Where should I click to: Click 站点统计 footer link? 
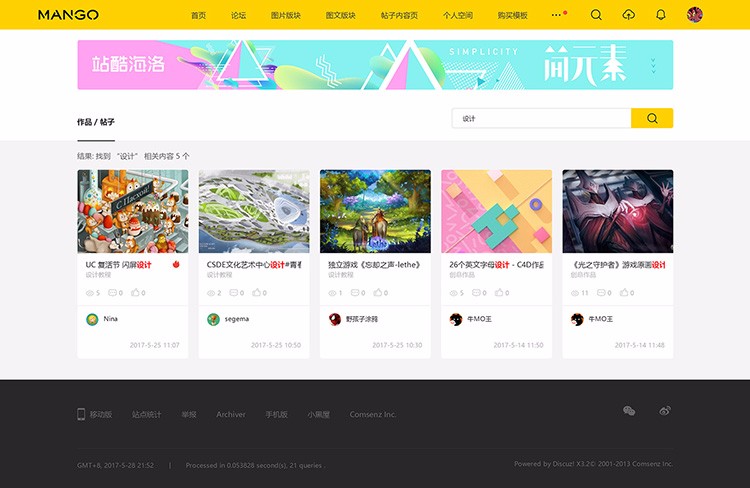pyautogui.click(x=146, y=414)
